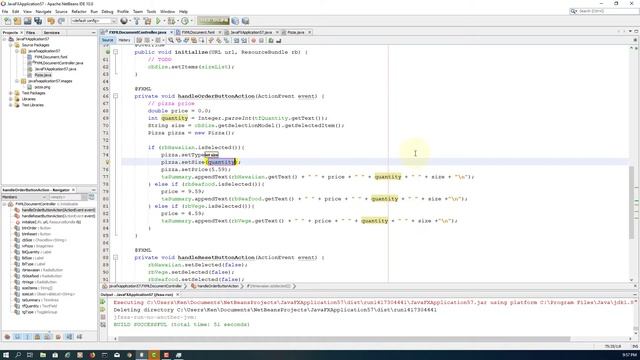This screenshot has width=640, height=360.
Task: Toggle Sort by Name in Navigator
Action: 69,337
